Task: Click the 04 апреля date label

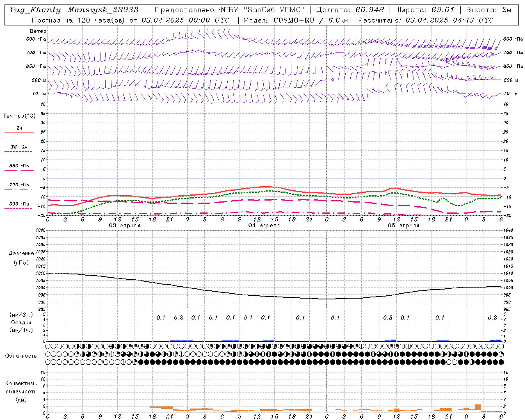Action: pyautogui.click(x=264, y=226)
